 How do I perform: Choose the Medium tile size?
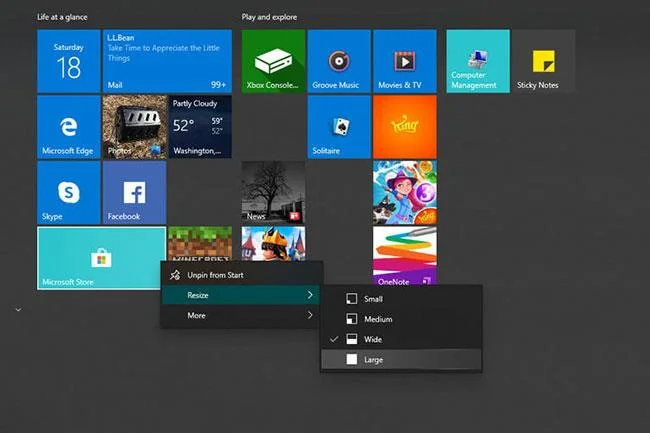(401, 319)
